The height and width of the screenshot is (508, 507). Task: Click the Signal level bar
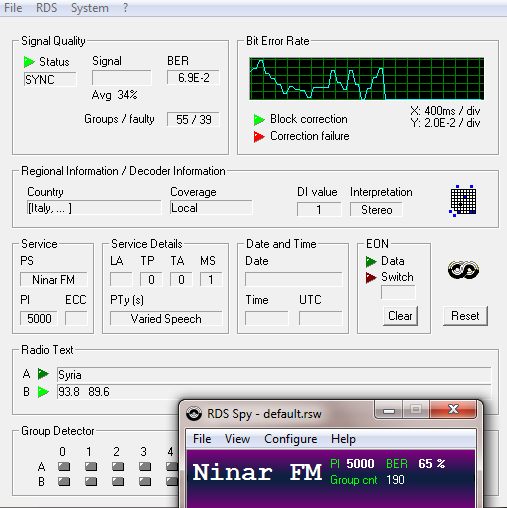122,78
